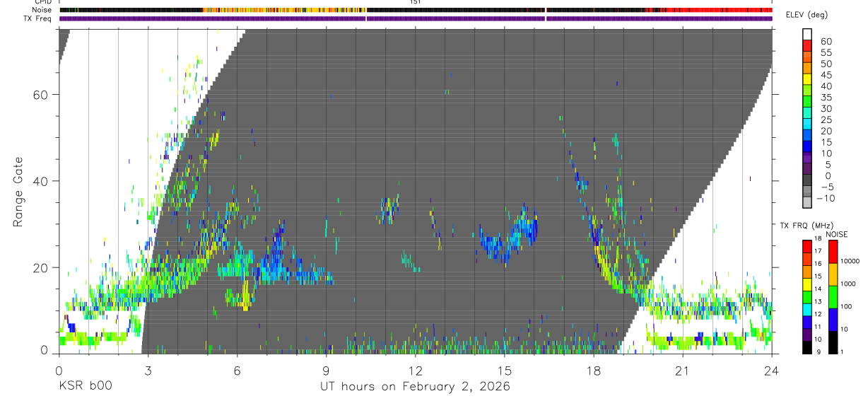
Task: Click the yellow segment of TX FRQ legend
Action: 807,284
